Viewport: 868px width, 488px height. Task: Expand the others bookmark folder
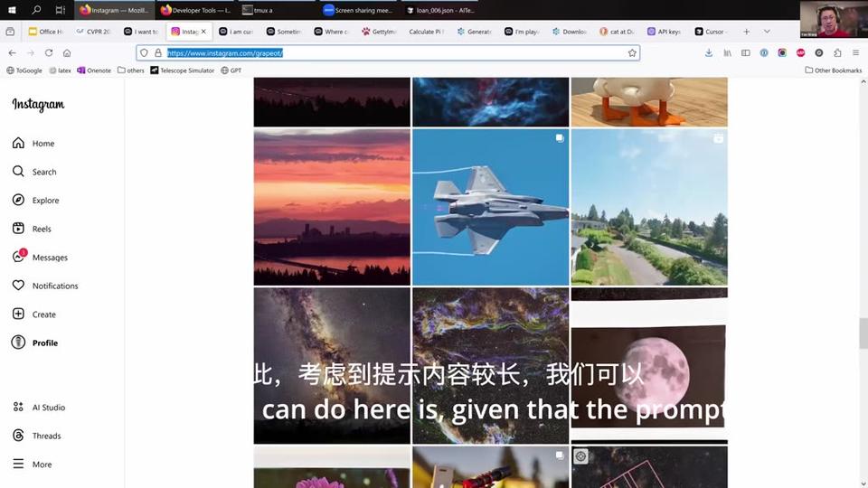(x=130, y=70)
